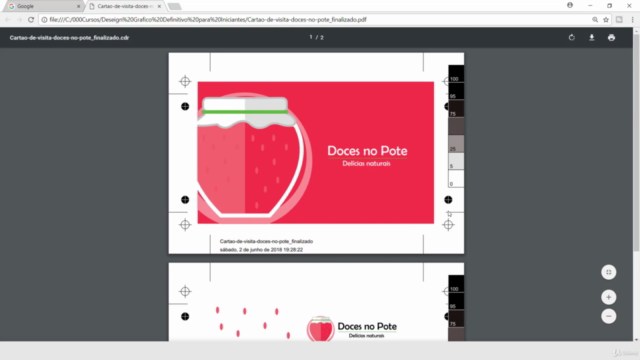The image size is (640, 360).
Task: Click the 100 black swatch on first page
Action: [456, 73]
